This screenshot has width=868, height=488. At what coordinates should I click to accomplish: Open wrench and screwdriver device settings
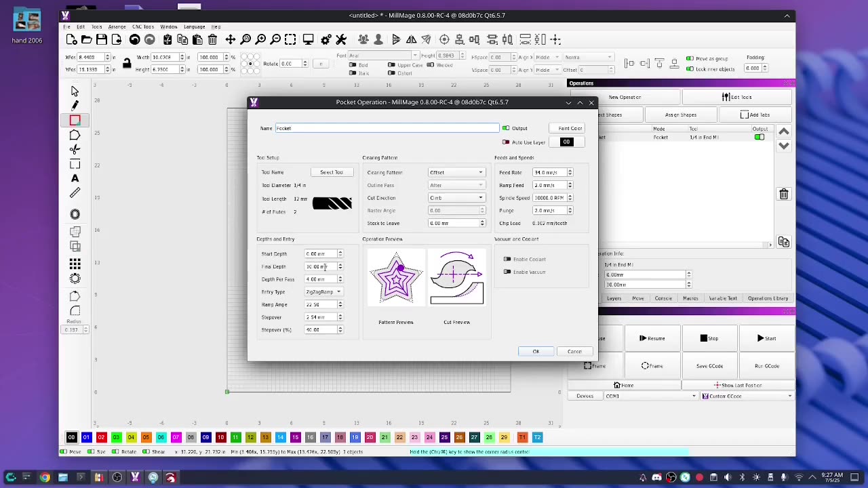coord(341,40)
